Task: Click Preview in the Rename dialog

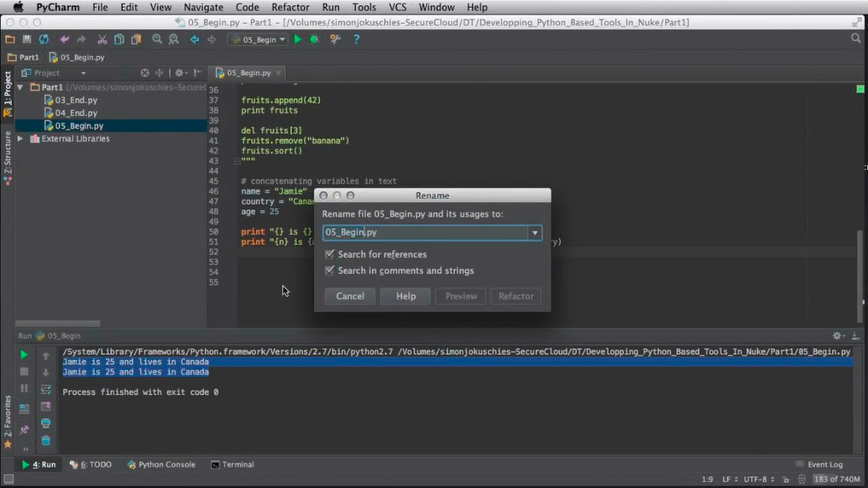Action: click(x=460, y=296)
